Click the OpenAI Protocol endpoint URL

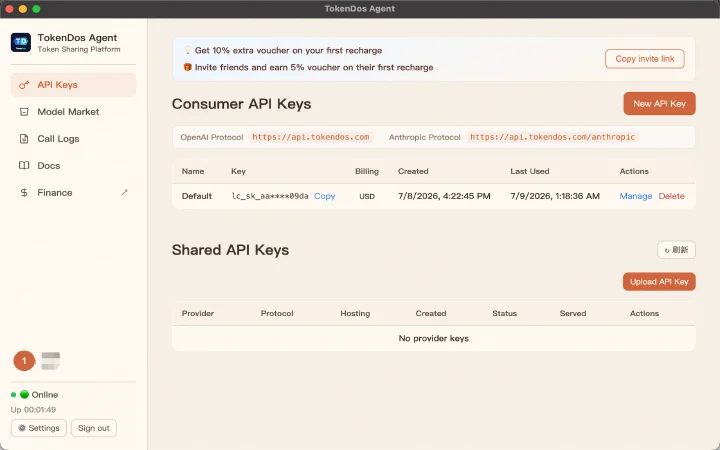(311, 137)
